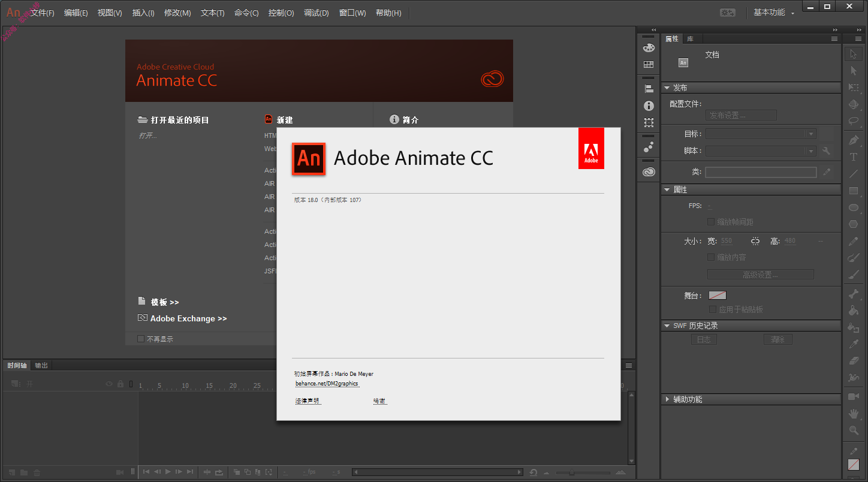Select the 3D Rotation tool
Viewport: 868px width, 482px height.
[854, 104]
